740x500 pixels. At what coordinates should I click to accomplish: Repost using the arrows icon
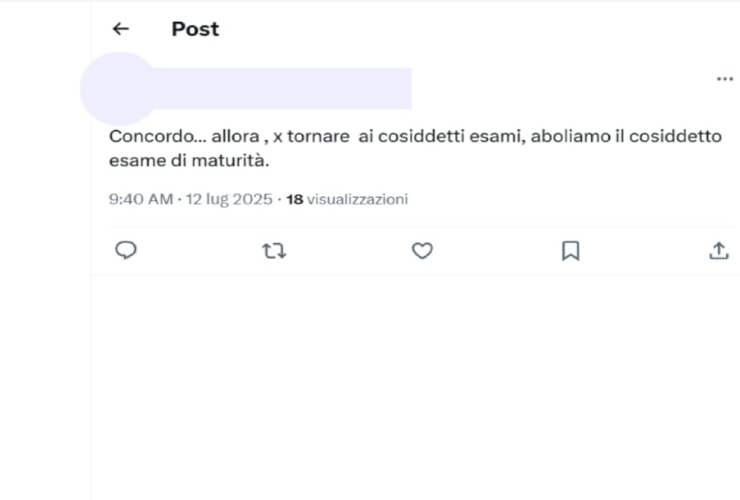coord(274,251)
